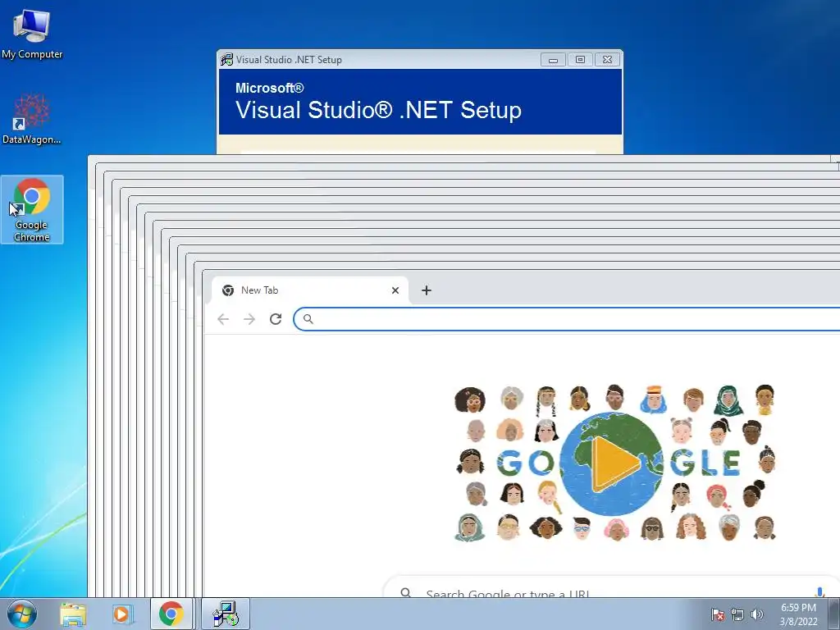840x630 pixels.
Task: Click the magnifier in the Google search box
Action: click(x=406, y=592)
